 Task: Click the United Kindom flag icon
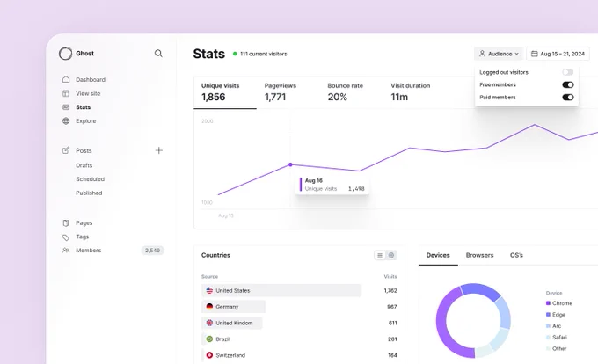[209, 323]
